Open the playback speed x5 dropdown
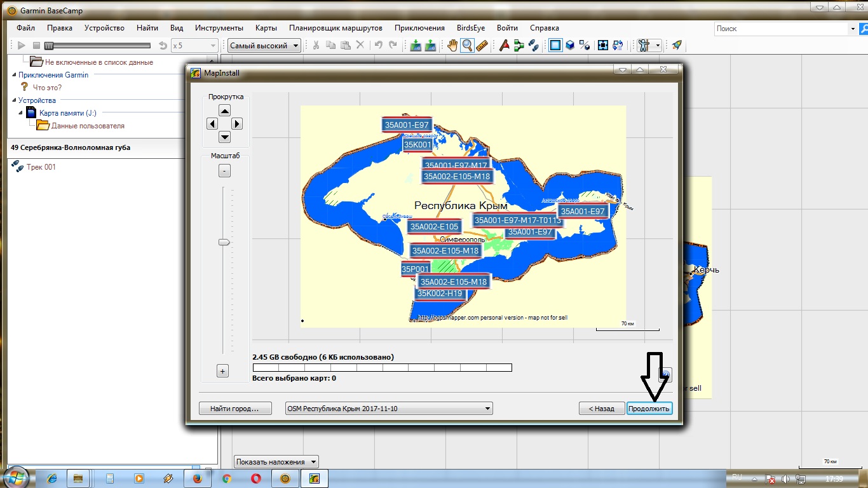The width and height of the screenshot is (868, 488). click(195, 46)
